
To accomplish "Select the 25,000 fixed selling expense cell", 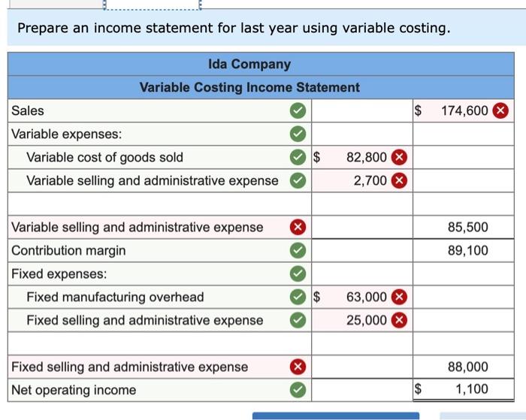I will 362,320.
